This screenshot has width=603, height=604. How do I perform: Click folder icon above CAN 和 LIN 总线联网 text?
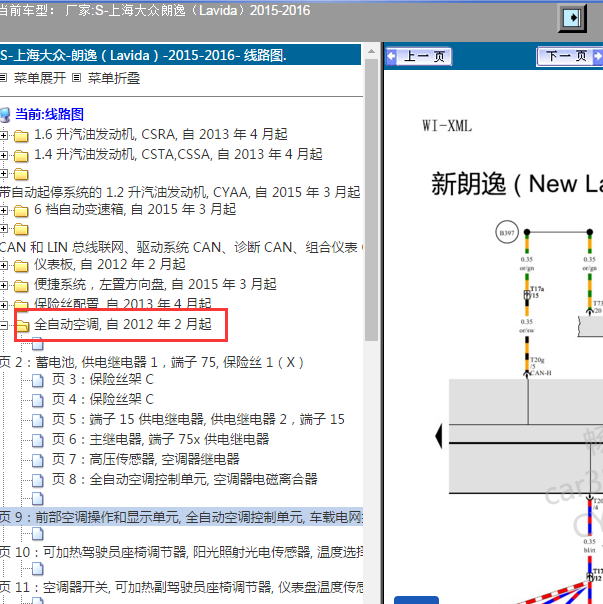pyautogui.click(x=21, y=229)
